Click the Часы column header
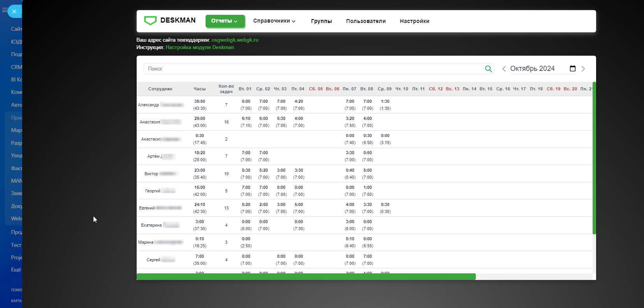 200,89
